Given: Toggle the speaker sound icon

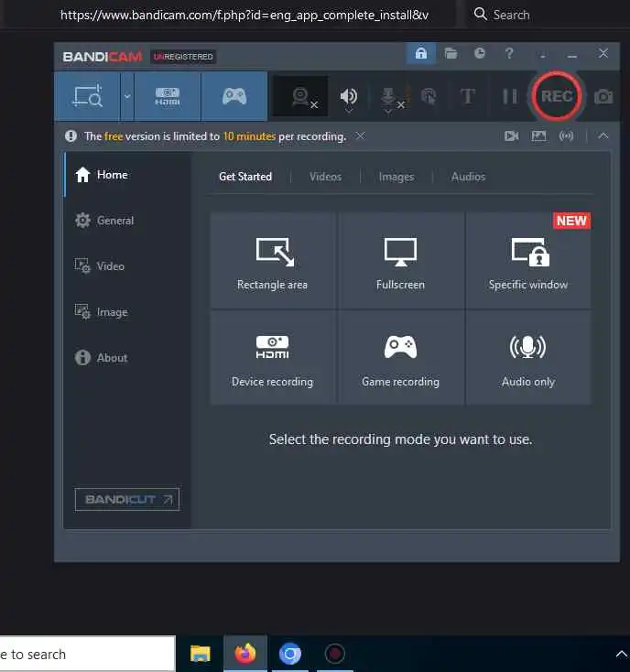Looking at the screenshot, I should point(349,96).
